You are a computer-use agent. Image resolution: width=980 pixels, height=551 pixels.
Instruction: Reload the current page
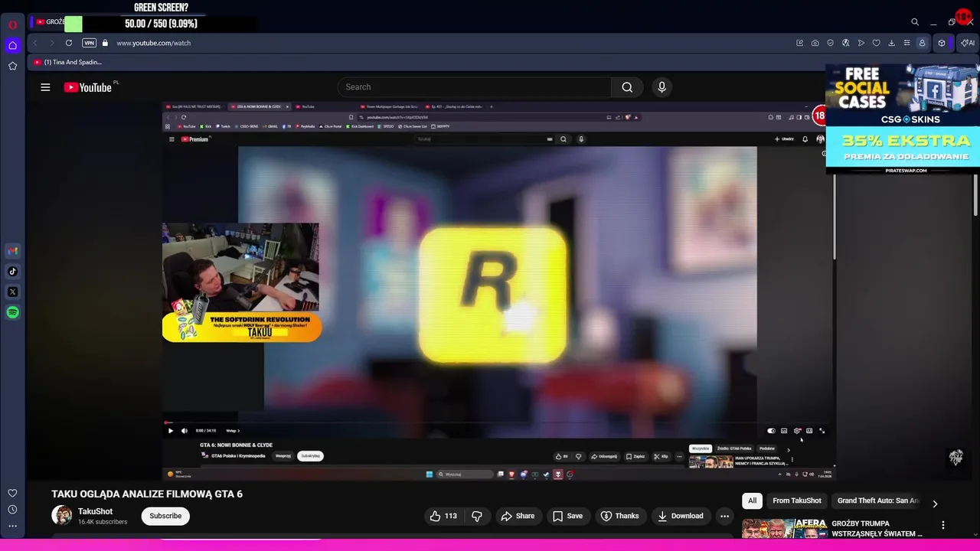tap(69, 43)
